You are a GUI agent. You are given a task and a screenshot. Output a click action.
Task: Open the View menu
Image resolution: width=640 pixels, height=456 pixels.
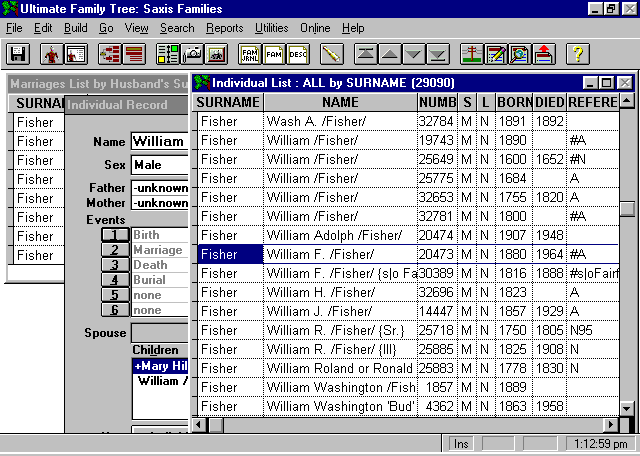[136, 28]
